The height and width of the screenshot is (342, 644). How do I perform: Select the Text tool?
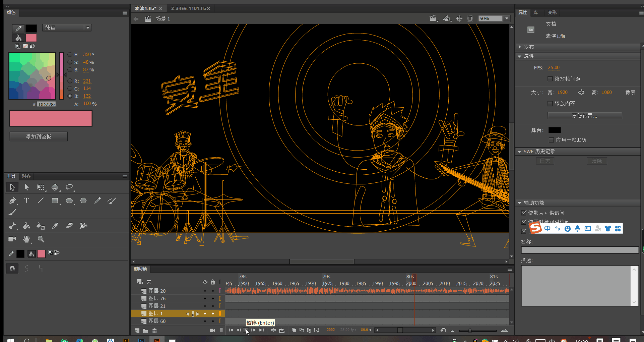click(26, 201)
